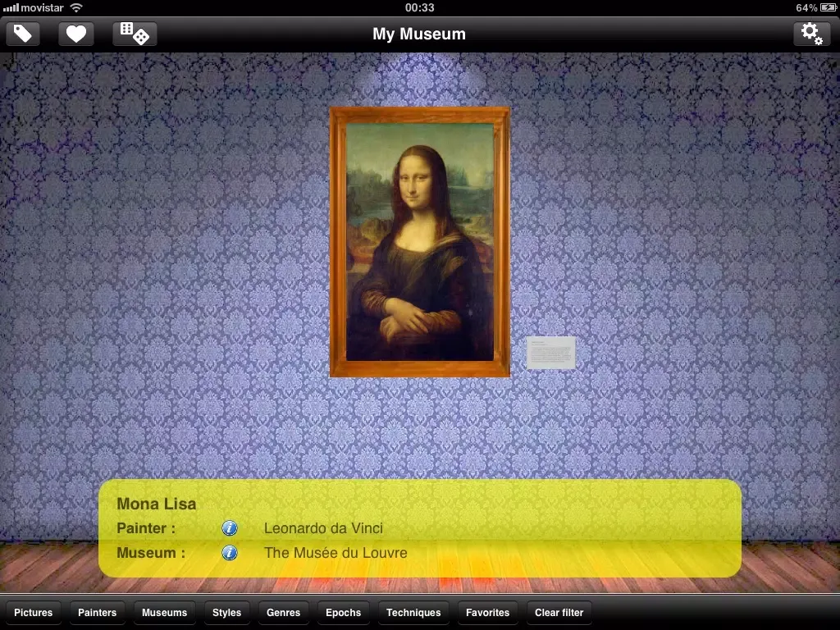Open the Techniques filter
This screenshot has height=630, width=840.
click(413, 612)
